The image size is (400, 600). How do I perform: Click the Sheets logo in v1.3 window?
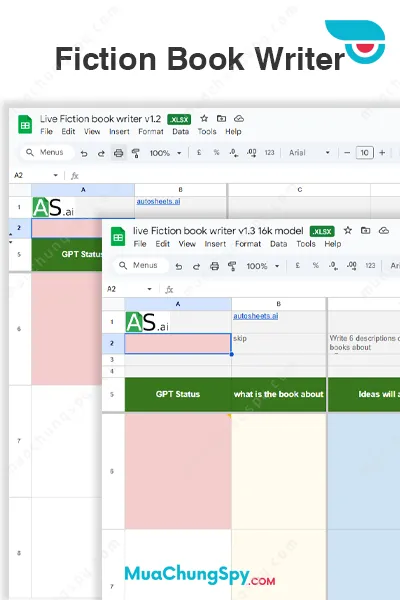118,237
